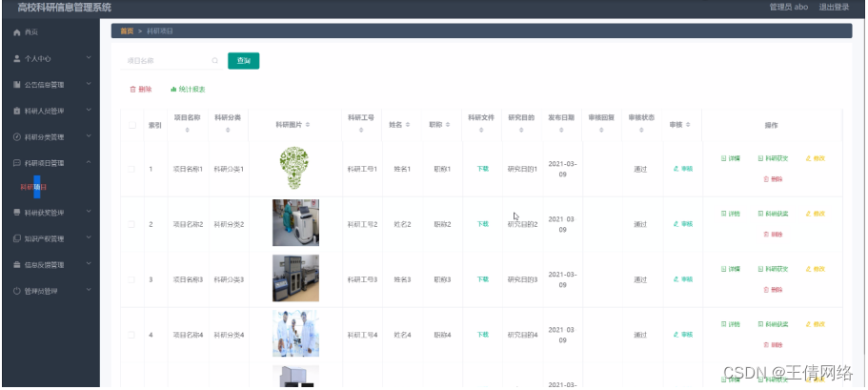Click the green 查询 button
This screenshot has width=868, height=390.
(x=244, y=61)
